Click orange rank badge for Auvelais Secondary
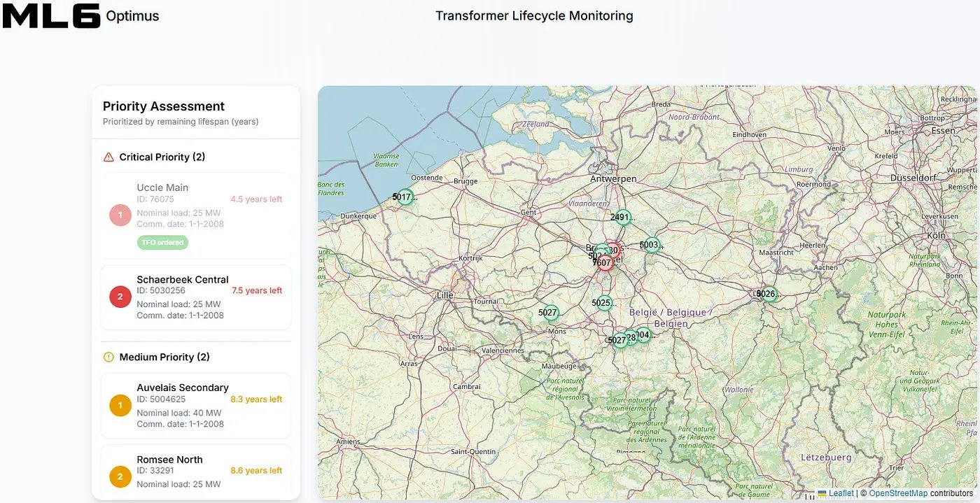 120,405
